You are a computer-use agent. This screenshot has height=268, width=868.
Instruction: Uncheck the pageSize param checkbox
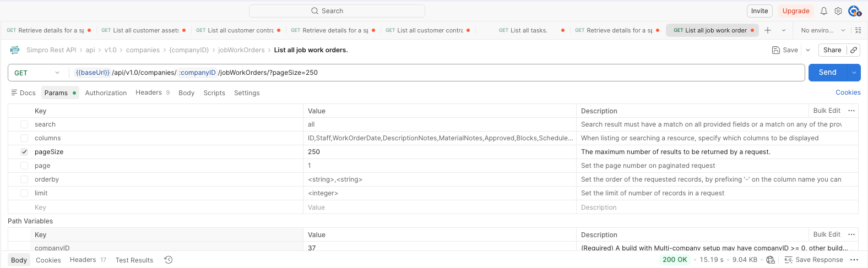click(24, 152)
